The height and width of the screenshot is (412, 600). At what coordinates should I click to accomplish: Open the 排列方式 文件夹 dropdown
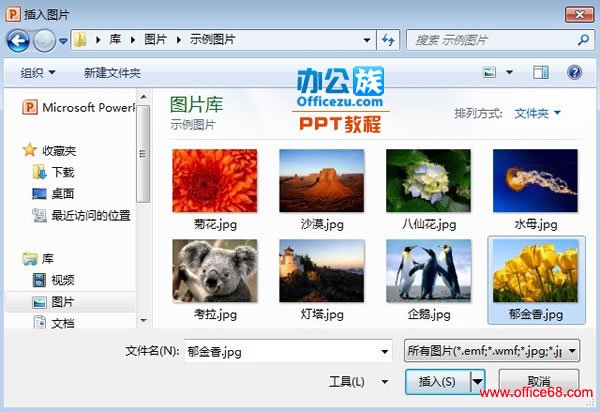(x=537, y=113)
